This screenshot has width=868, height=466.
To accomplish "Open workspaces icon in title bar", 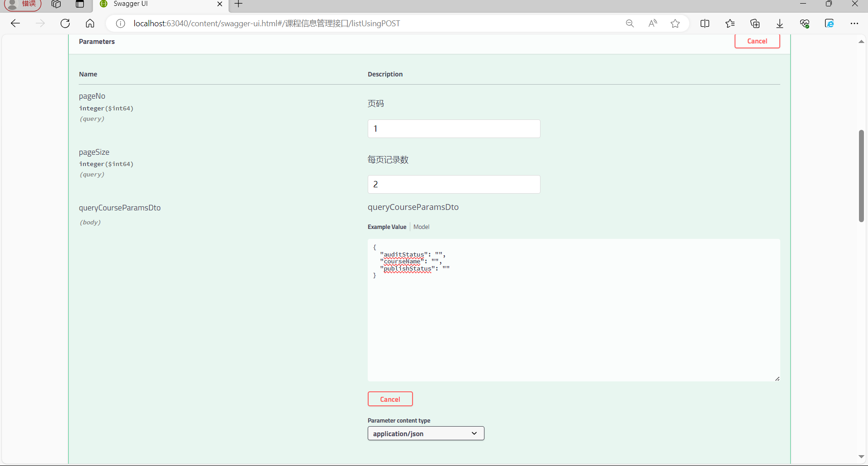I will tap(56, 4).
